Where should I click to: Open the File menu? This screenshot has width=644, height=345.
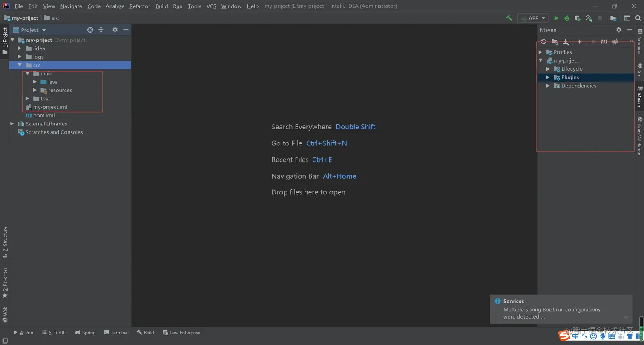pos(19,6)
